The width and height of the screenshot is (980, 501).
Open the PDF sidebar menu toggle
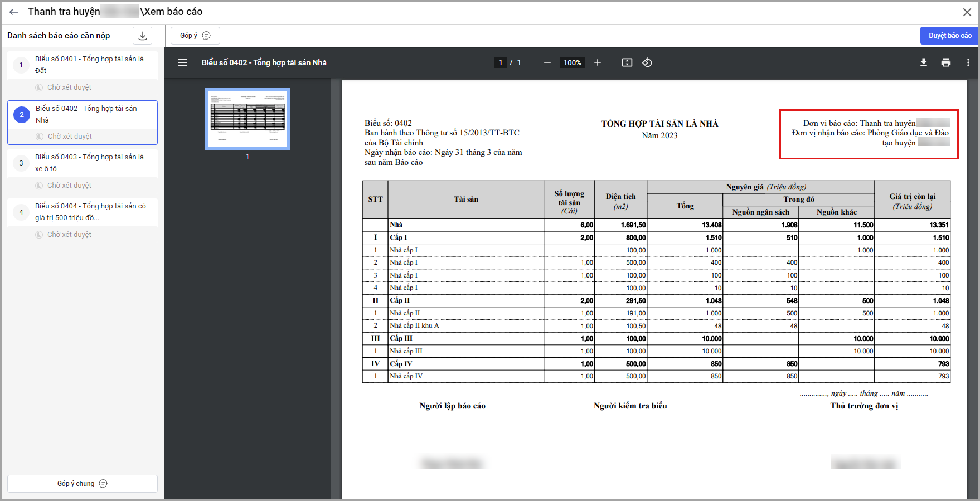[183, 62]
